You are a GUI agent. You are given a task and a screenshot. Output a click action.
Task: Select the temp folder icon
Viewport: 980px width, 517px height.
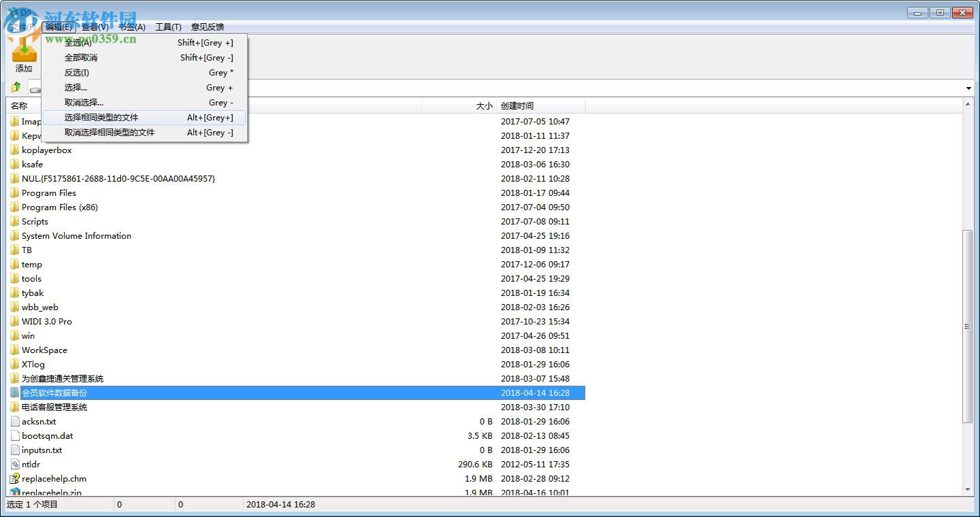[x=15, y=264]
